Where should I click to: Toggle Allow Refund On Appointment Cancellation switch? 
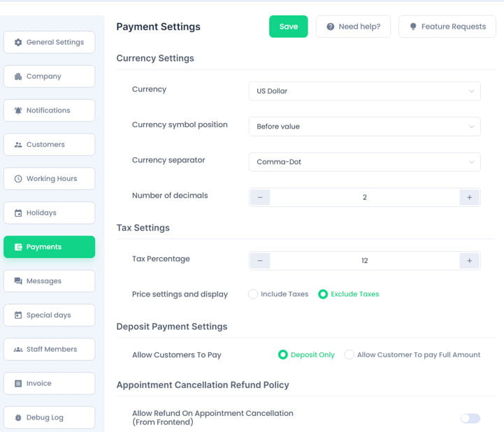pyautogui.click(x=470, y=418)
